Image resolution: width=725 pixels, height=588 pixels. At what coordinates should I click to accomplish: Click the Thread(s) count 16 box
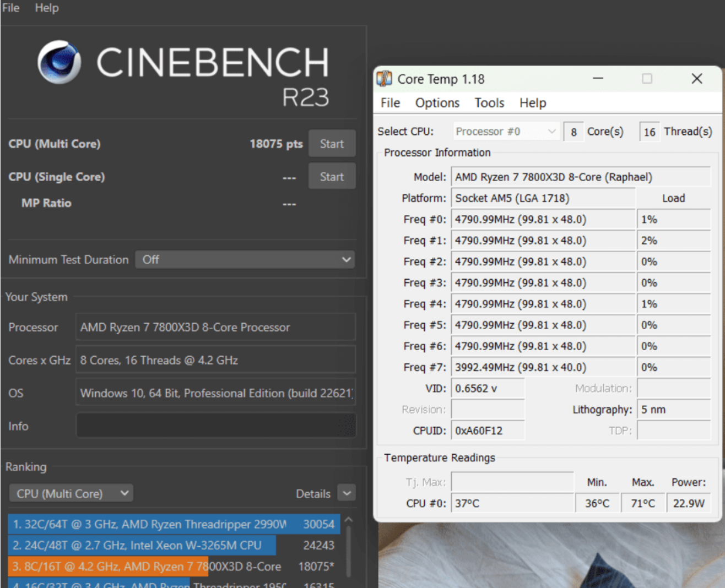click(649, 132)
